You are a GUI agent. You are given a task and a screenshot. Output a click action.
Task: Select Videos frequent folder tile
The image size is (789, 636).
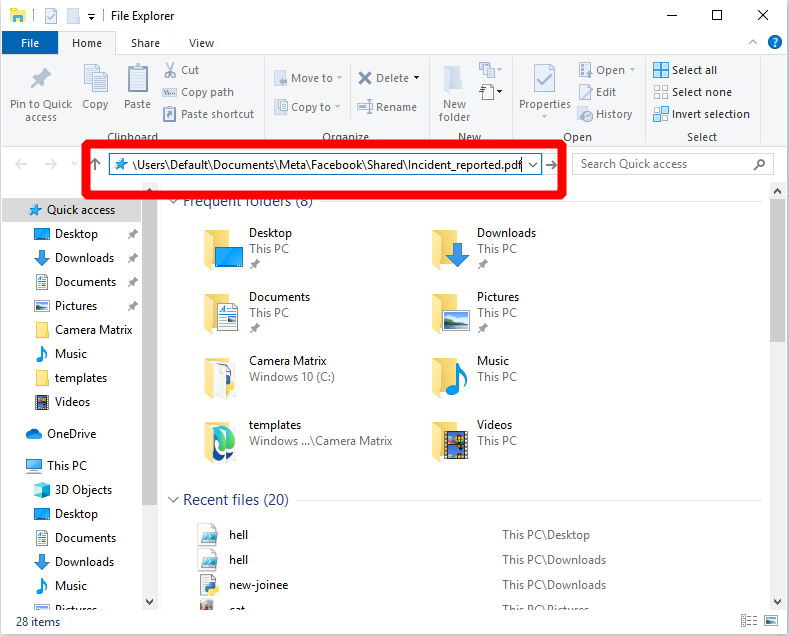pos(475,440)
